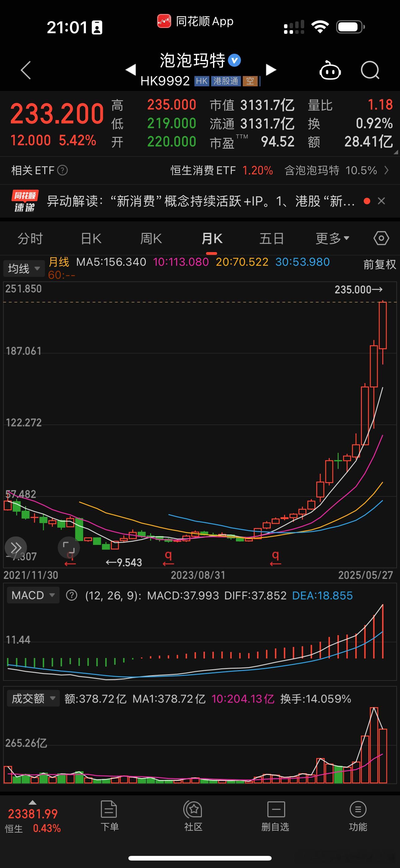This screenshot has width=400, height=868.
Task: Tap MACD help question mark icon
Action: (x=71, y=595)
